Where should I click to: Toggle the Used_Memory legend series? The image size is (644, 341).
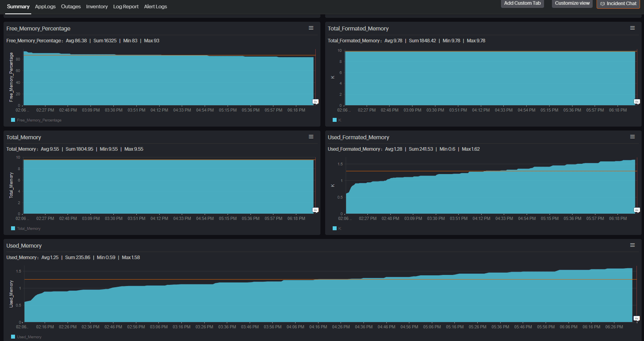click(x=26, y=337)
